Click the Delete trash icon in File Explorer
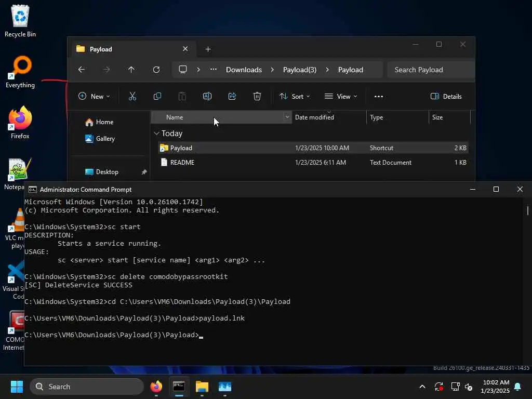 tap(257, 96)
